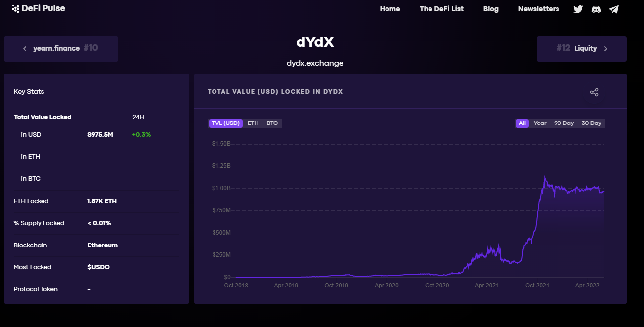
Task: Click the $1.00B y-axis label
Action: 221,188
